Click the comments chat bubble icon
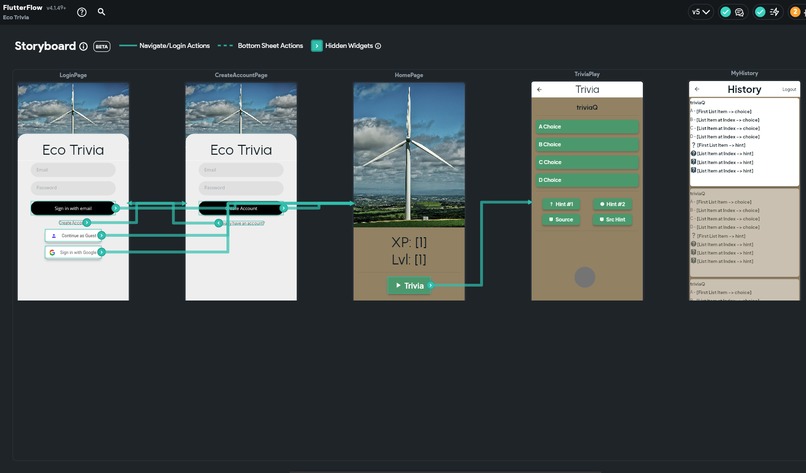Viewport: 806px width, 473px height. [739, 12]
